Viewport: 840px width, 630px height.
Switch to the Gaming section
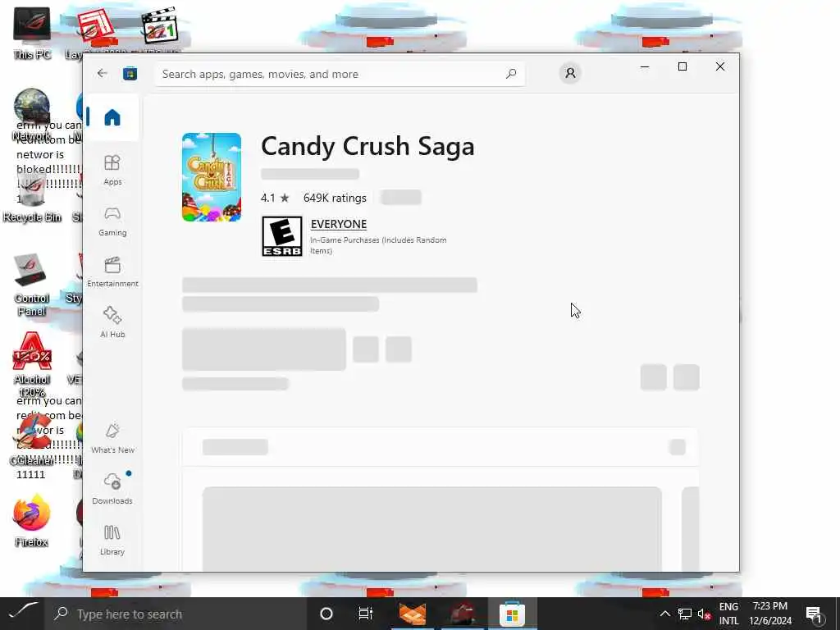tap(112, 221)
